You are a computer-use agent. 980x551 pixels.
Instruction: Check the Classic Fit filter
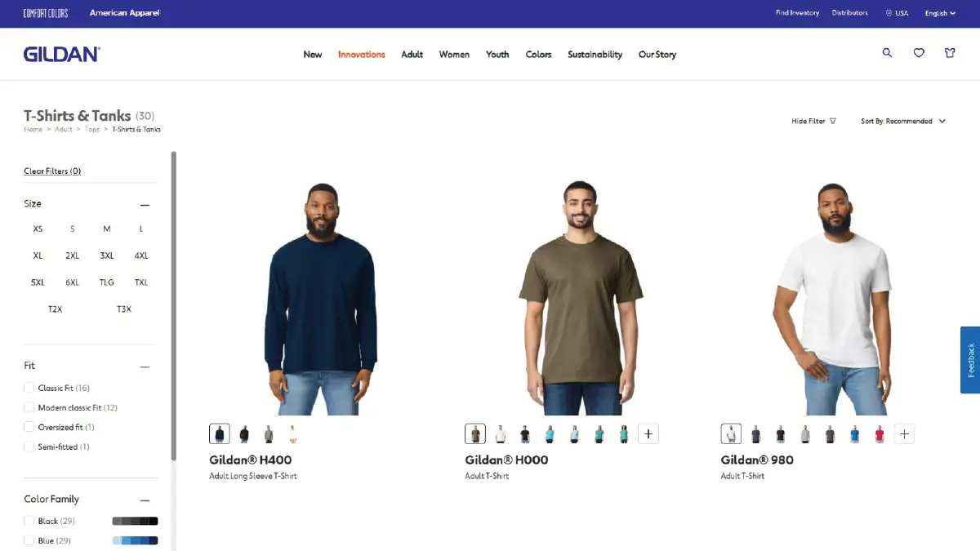[29, 388]
